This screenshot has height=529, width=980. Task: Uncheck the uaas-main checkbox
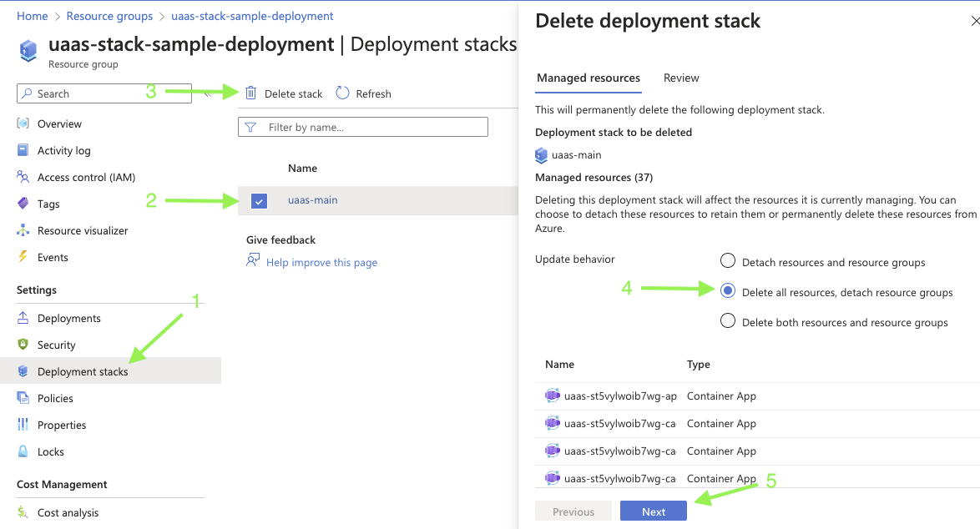pos(259,200)
